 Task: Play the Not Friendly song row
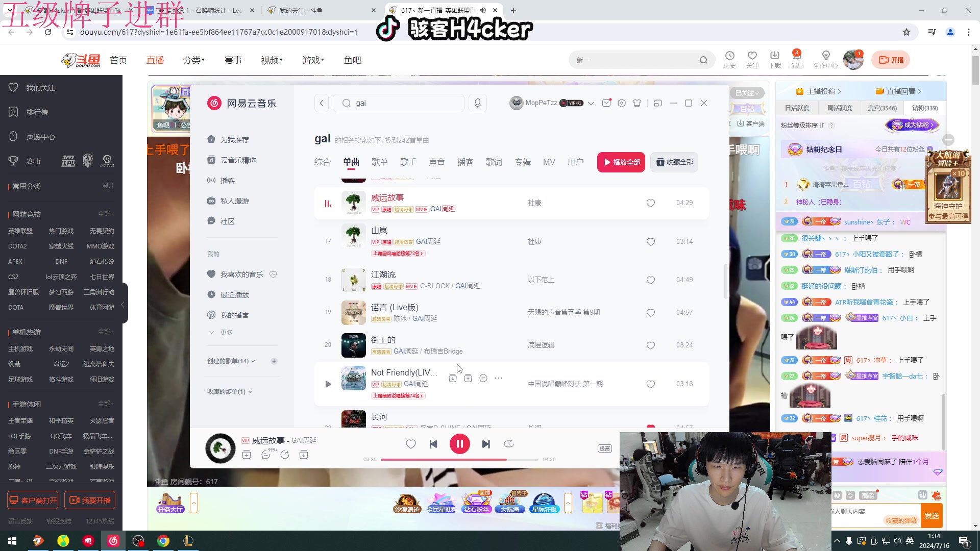point(328,384)
